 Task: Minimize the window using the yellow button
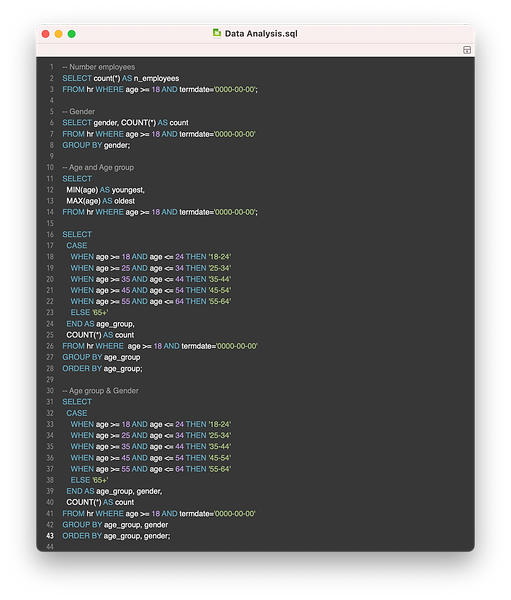click(x=59, y=34)
